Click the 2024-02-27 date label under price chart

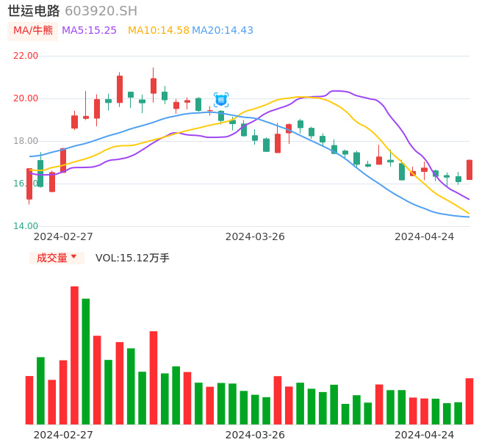(63, 236)
